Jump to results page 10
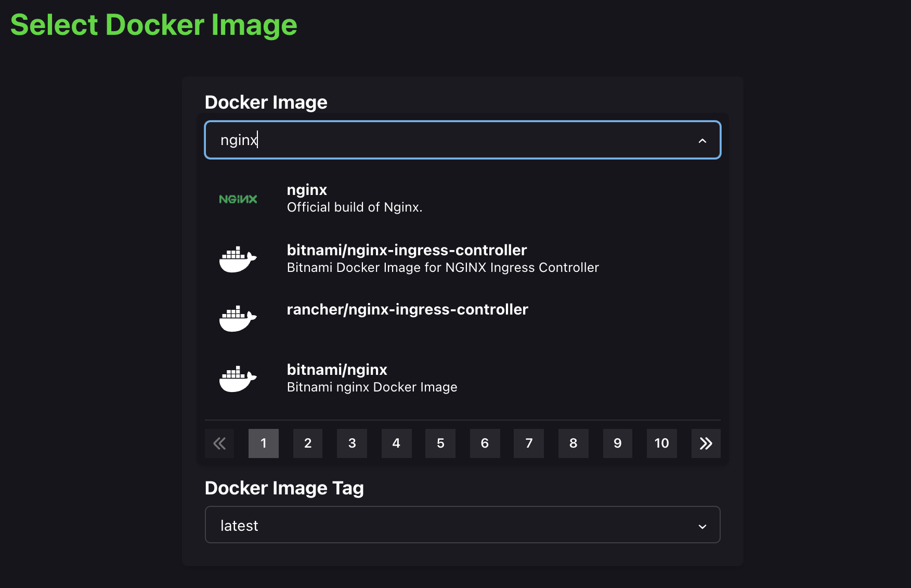911x588 pixels. click(661, 443)
